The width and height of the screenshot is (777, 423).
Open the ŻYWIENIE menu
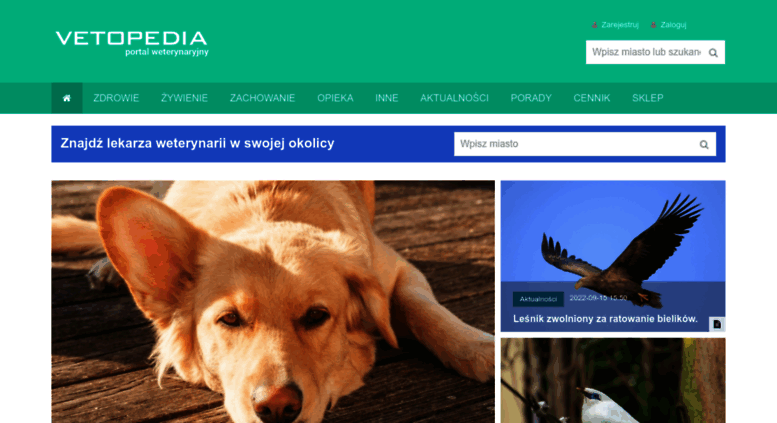point(184,98)
